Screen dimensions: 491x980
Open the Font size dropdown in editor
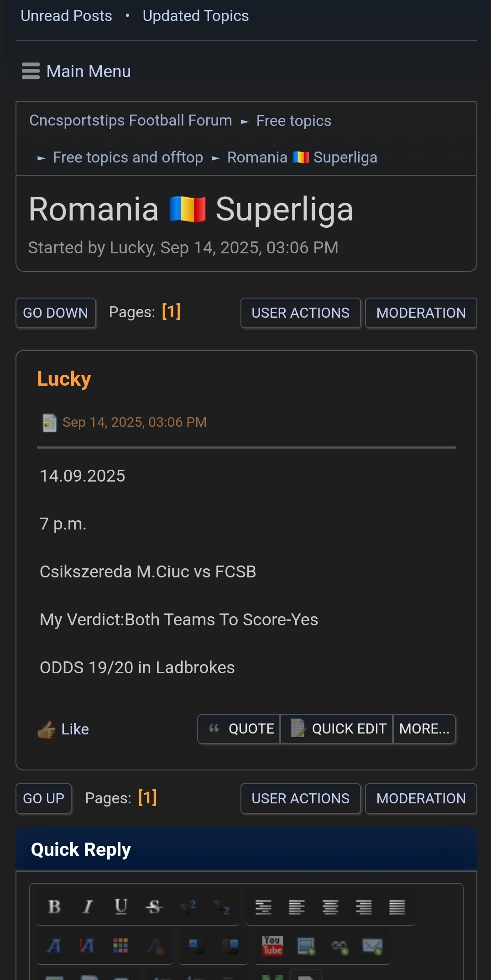coord(87,946)
